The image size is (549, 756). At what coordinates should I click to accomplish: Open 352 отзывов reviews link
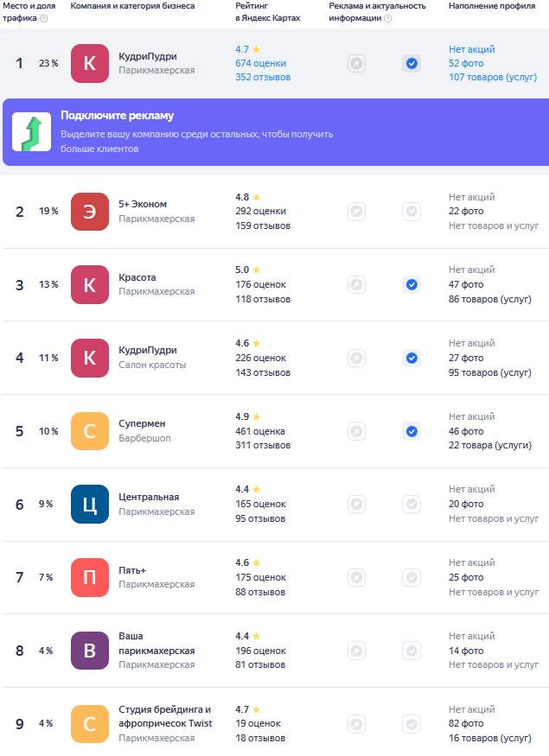(263, 77)
